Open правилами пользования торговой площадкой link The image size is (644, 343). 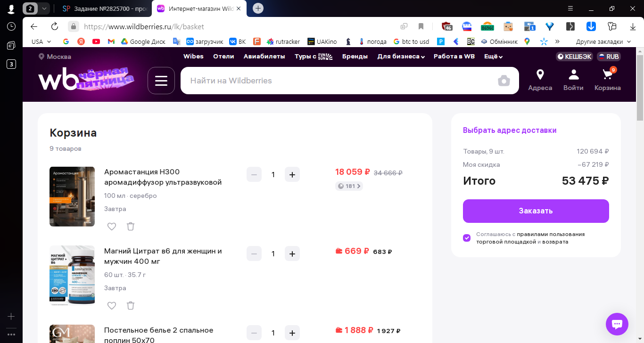[530, 238]
